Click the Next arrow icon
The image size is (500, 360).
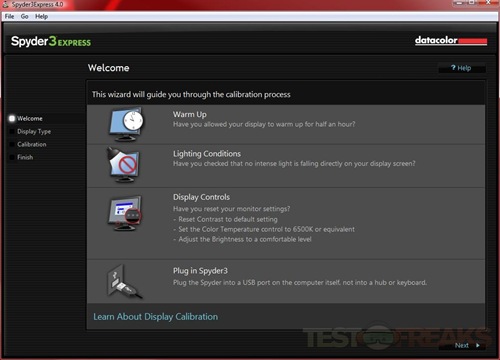tap(478, 345)
